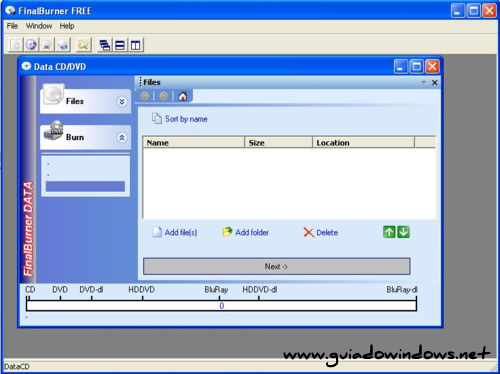Click the third disc toolbar icon

(x=47, y=45)
